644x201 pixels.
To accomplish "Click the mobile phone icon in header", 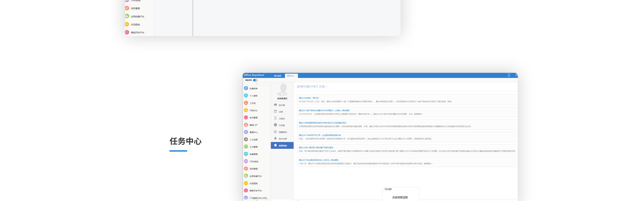I will point(509,75).
